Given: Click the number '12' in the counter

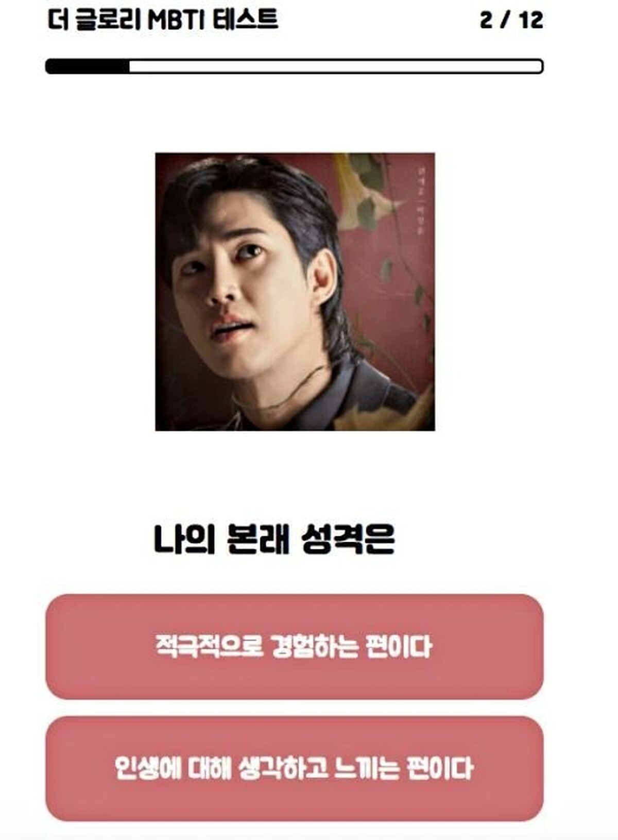Looking at the screenshot, I should pos(531,21).
